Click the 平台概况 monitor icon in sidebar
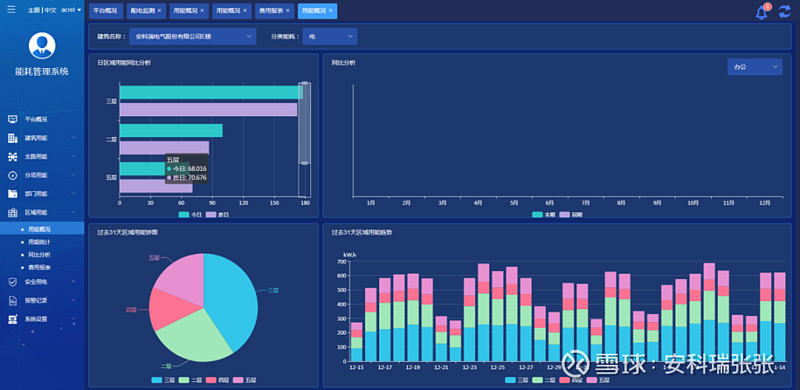The image size is (800, 390). 13,119
